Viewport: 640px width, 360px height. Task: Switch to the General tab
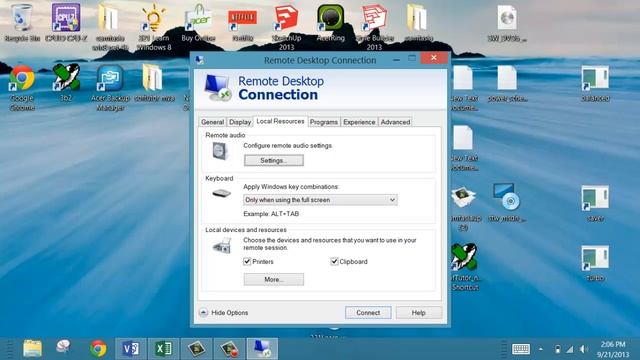[x=212, y=122]
